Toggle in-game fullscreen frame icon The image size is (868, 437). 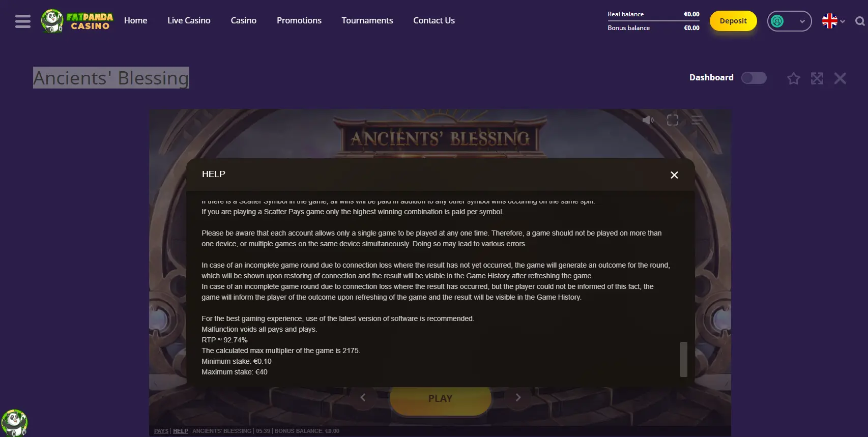coord(673,120)
